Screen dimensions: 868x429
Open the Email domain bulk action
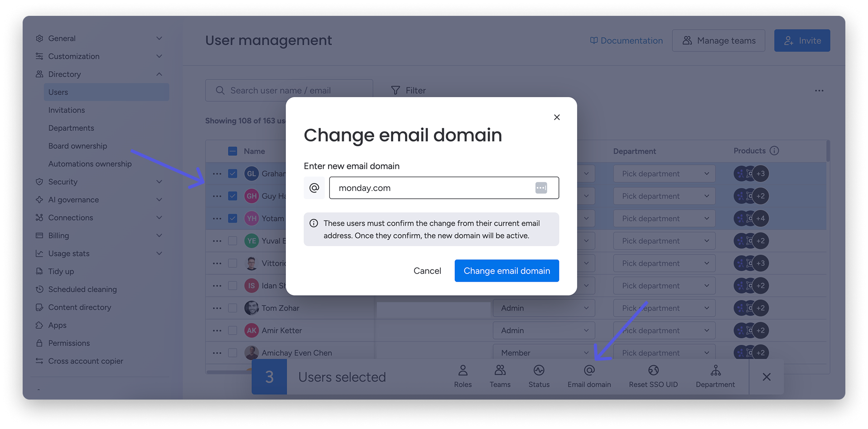tap(589, 376)
